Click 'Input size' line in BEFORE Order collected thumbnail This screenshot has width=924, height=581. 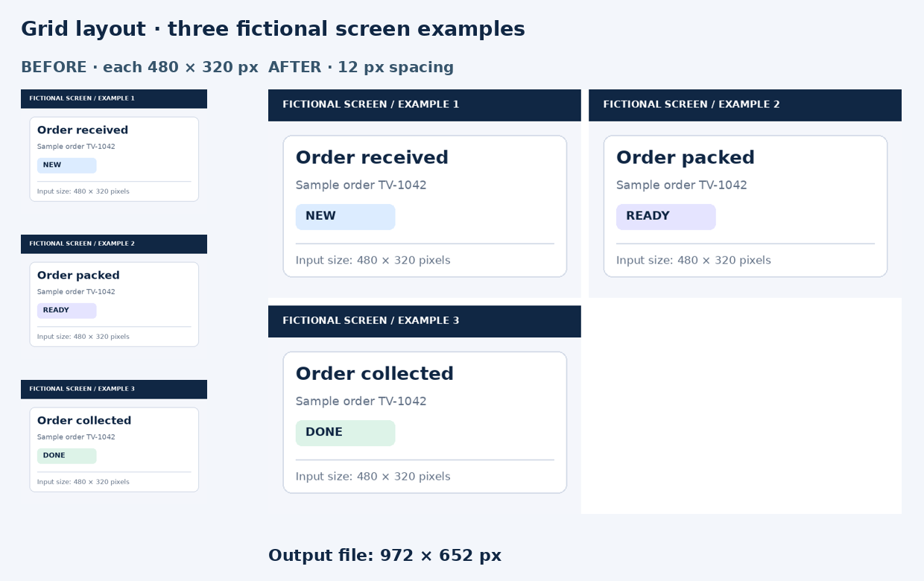click(x=83, y=482)
